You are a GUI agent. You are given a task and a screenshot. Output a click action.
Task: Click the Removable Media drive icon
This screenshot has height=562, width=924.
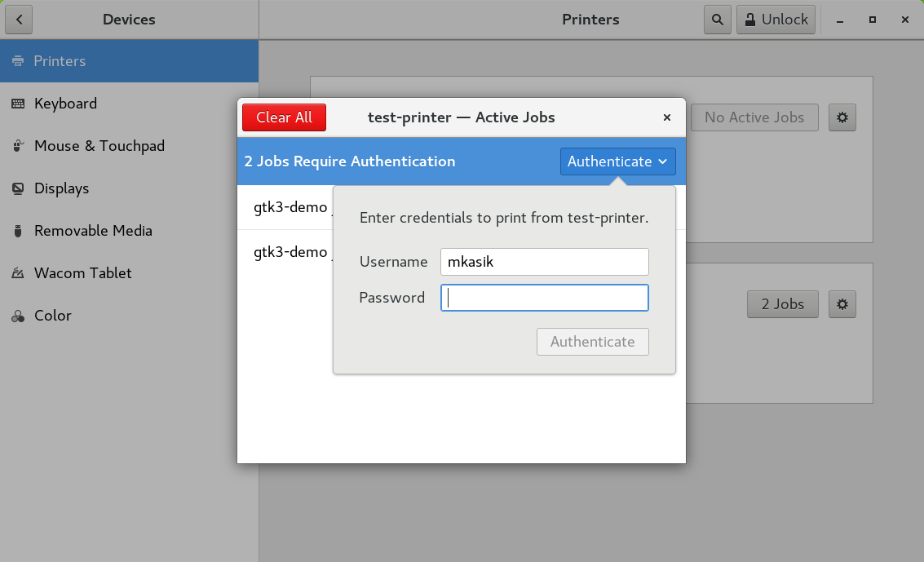pos(18,231)
